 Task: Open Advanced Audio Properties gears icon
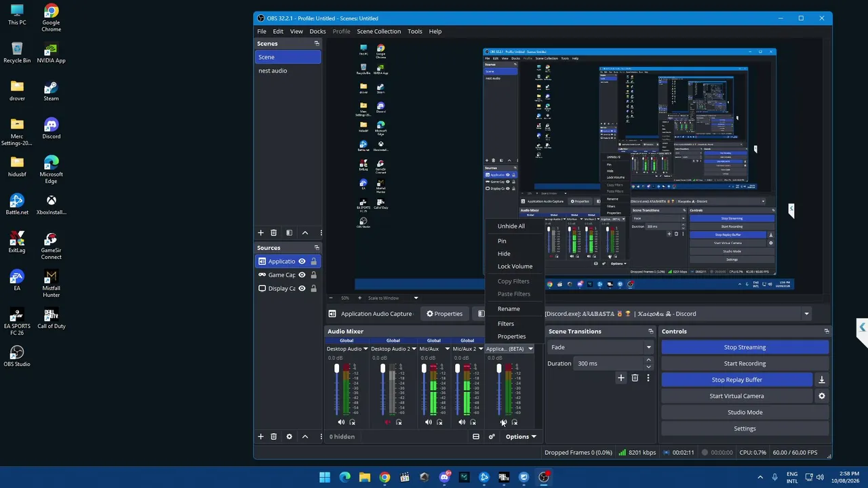pos(492,436)
